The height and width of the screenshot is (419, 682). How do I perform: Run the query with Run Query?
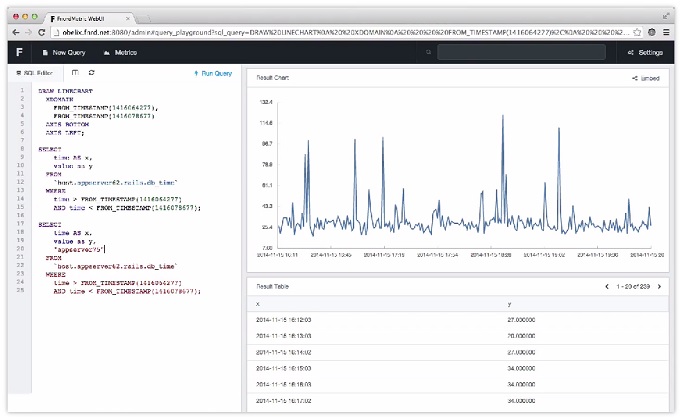(213, 73)
